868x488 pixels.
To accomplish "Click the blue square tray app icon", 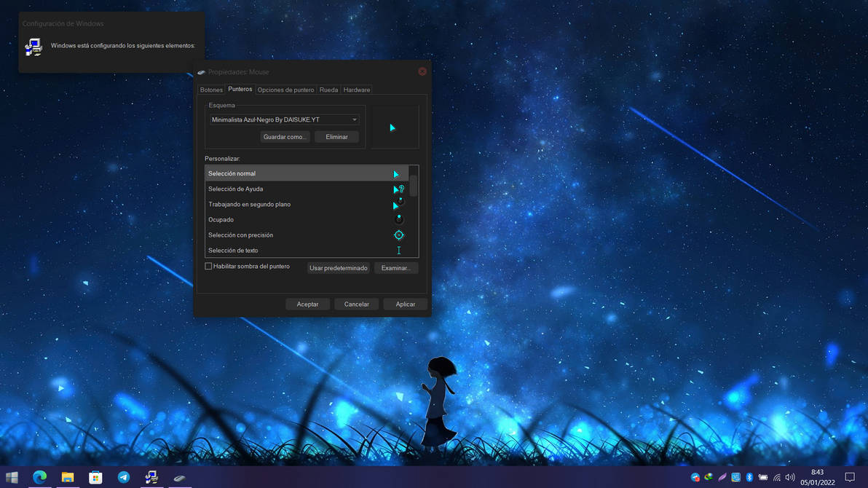I will (x=735, y=477).
